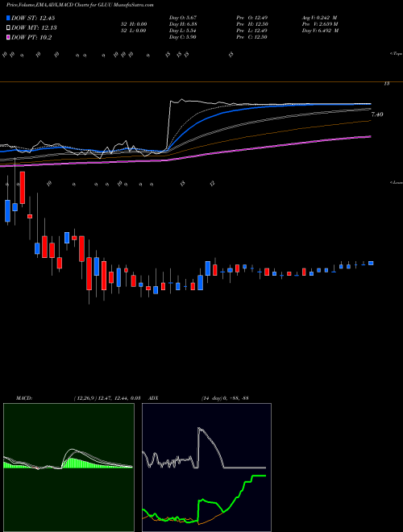
Task: Select the 'DOW ST: 12.45' label
Action: (x=33, y=18)
